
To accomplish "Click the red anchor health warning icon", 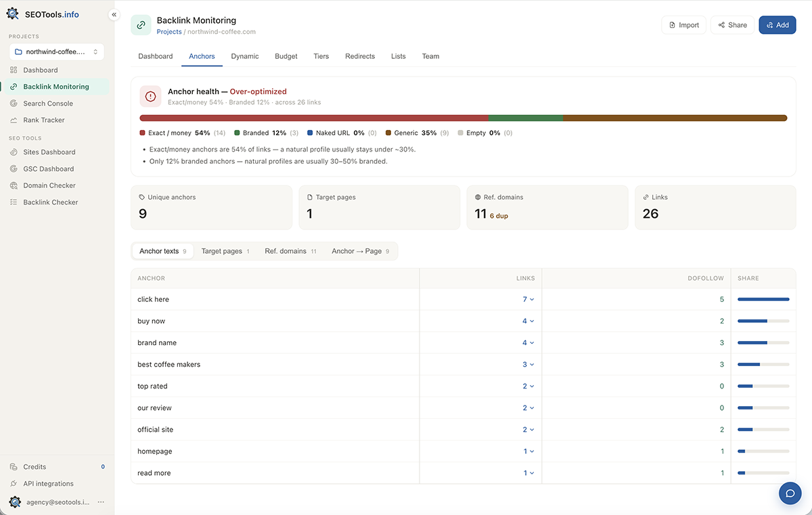I will 150,96.
